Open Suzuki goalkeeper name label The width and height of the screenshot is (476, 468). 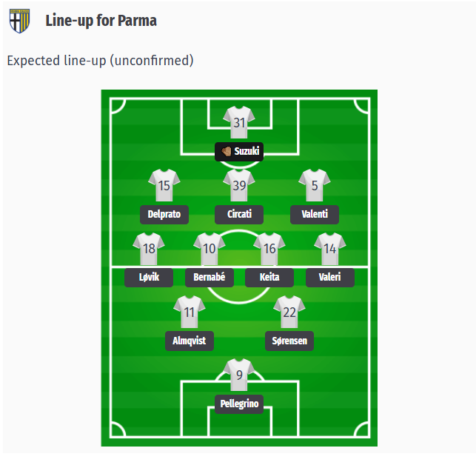(x=239, y=151)
